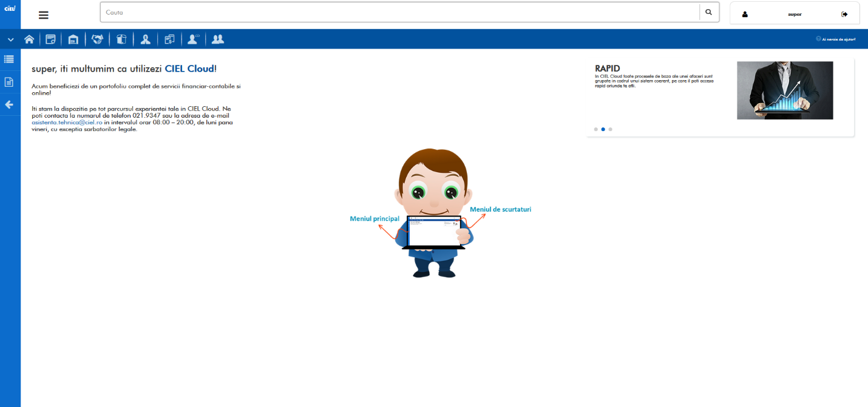Open the open-box products shortcut
This screenshot has width=868, height=407.
(121, 39)
